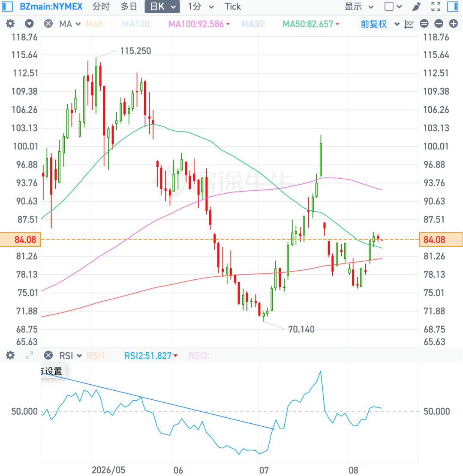Open the 1分 interval dropdown
The image size is (463, 476).
point(211,7)
